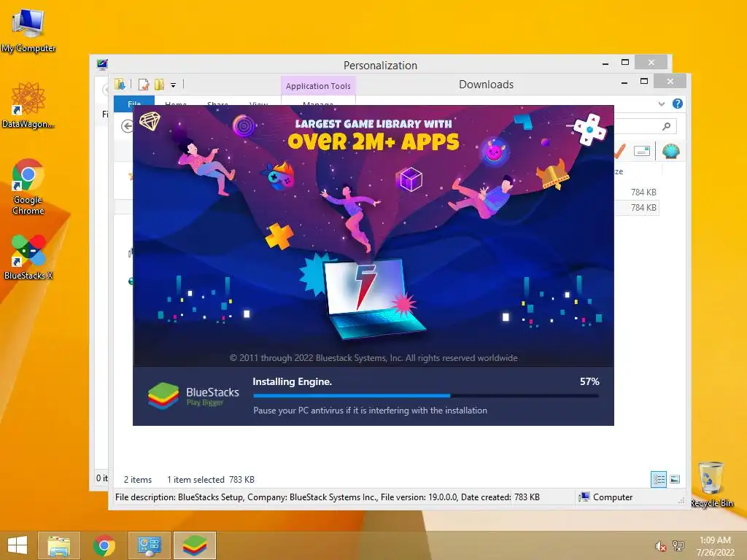Open File Explorer from the taskbar
The width and height of the screenshot is (747, 560).
(x=58, y=545)
